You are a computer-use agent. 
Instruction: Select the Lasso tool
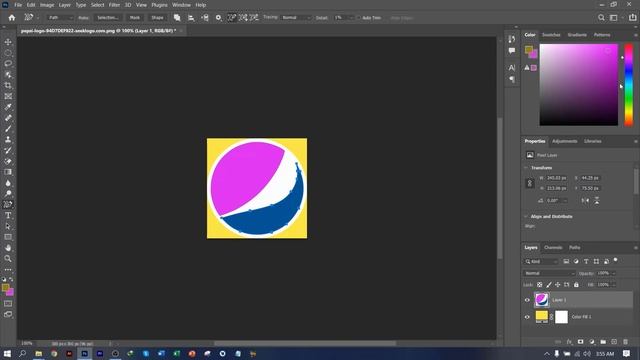pyautogui.click(x=8, y=64)
